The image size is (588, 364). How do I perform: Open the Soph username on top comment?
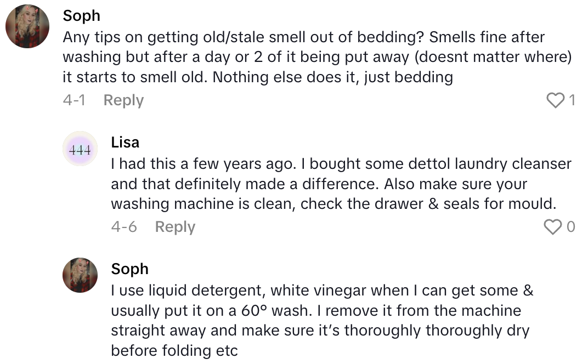pos(82,16)
